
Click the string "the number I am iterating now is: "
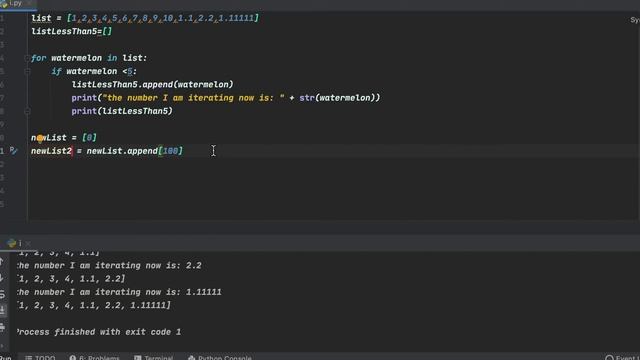(194, 98)
